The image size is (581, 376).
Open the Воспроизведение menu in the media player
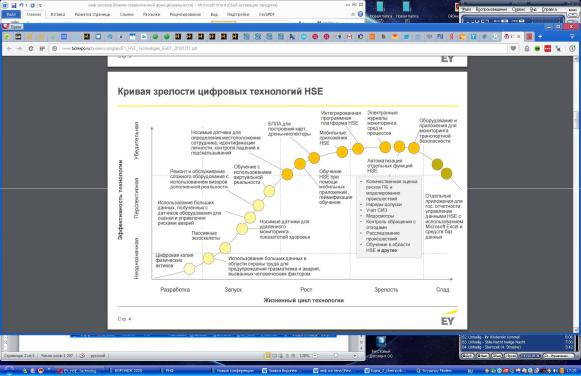point(492,9)
